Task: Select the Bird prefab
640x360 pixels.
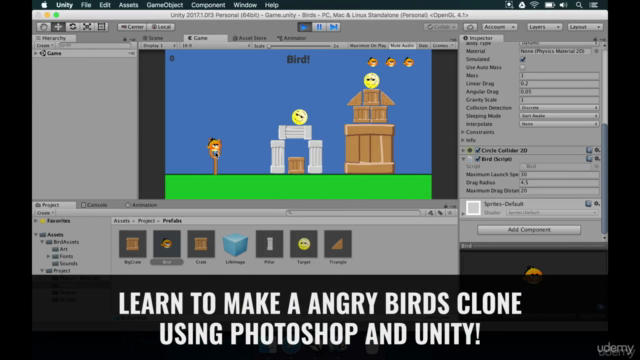Action: (167, 244)
